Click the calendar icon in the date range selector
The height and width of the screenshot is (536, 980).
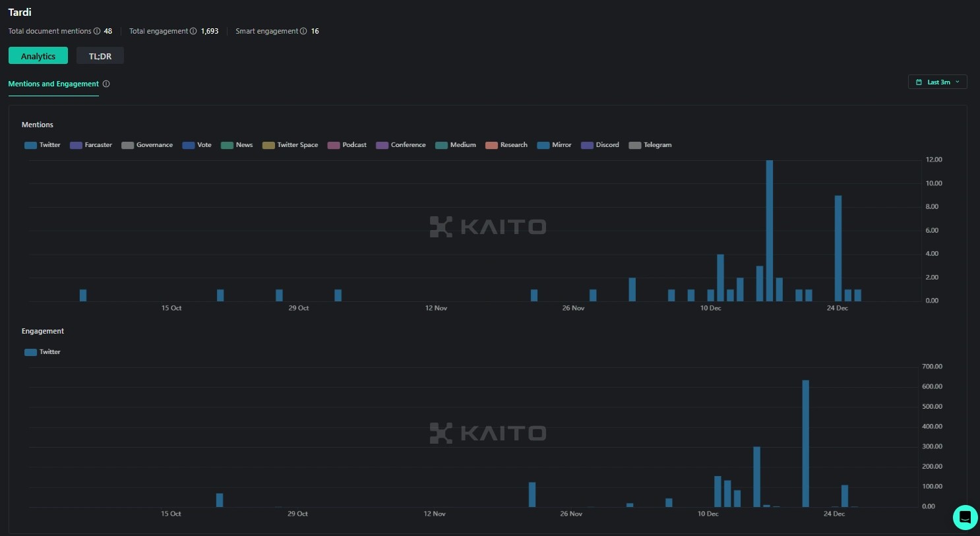(919, 82)
